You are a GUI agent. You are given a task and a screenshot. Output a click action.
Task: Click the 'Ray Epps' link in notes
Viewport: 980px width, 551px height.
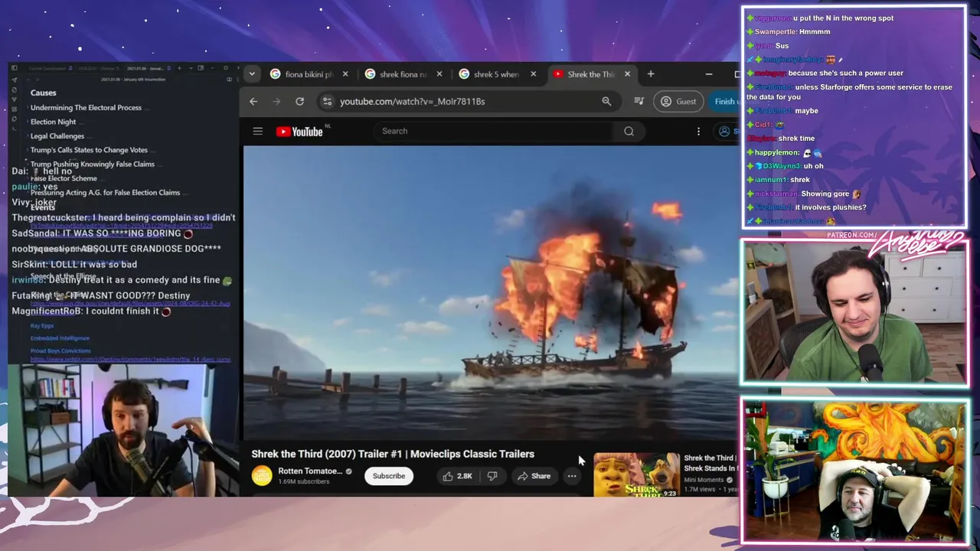(x=42, y=326)
